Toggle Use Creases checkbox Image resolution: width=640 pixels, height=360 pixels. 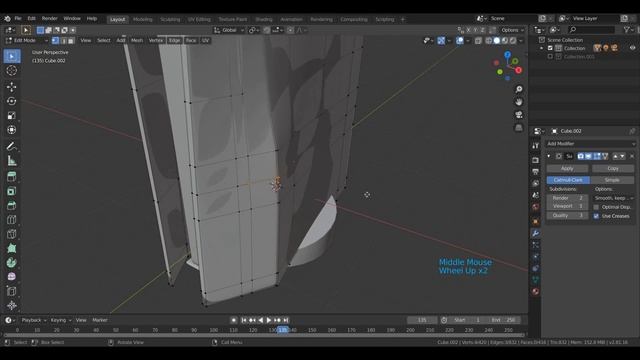tap(596, 216)
